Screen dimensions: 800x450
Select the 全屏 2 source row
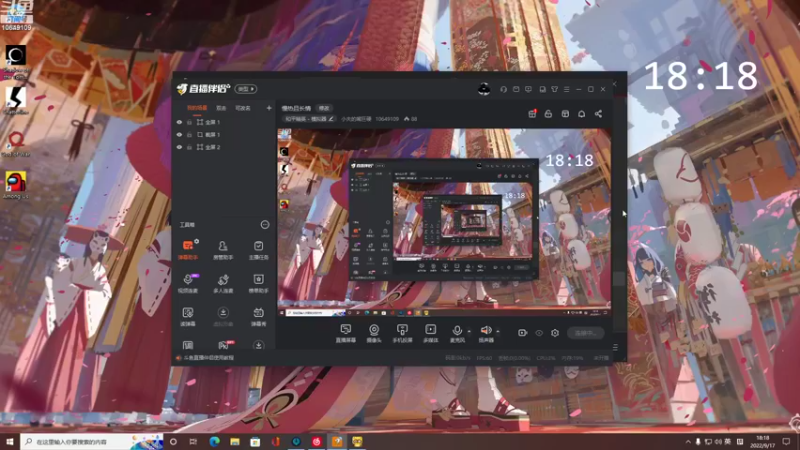coord(223,147)
